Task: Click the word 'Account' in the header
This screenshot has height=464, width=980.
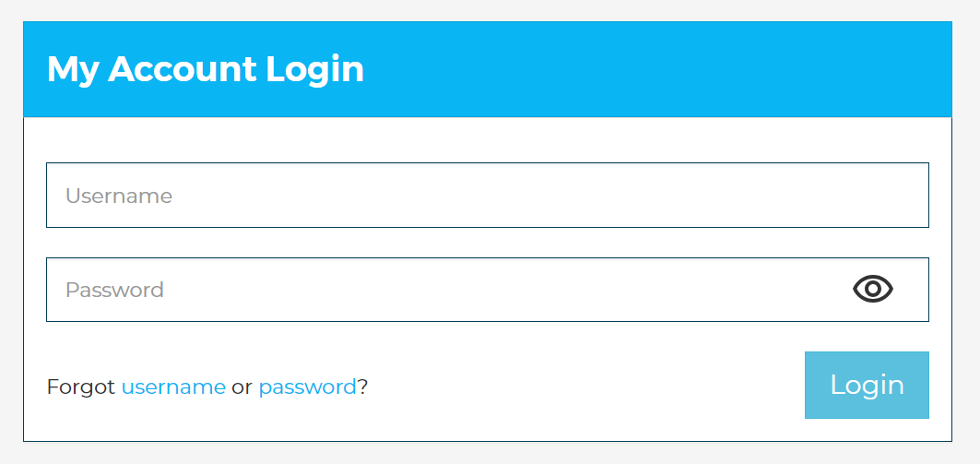Action: pos(182,69)
